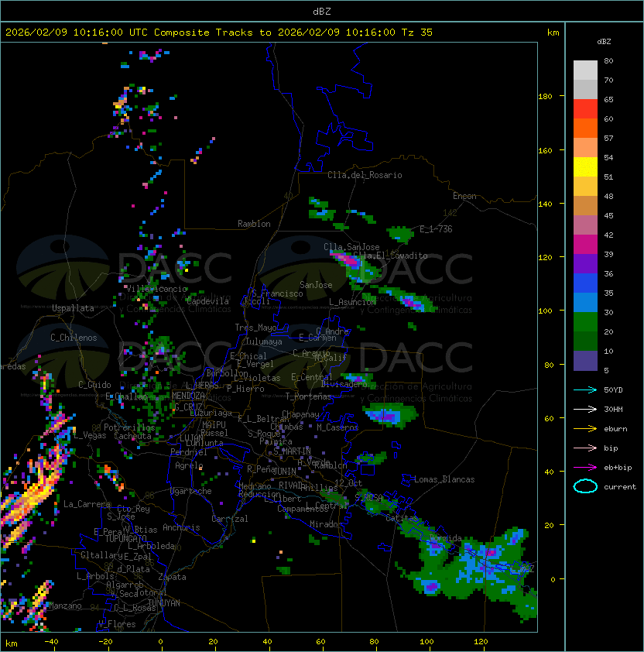The image size is (644, 652).
Task: Click the 'TUPUNGATO' map label
Action: pyautogui.click(x=125, y=538)
